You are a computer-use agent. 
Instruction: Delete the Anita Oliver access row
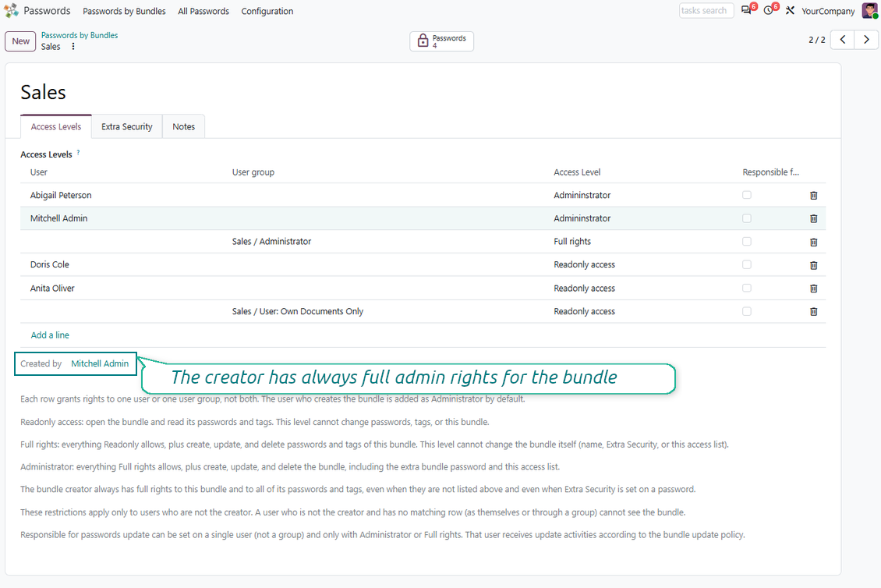[814, 289]
